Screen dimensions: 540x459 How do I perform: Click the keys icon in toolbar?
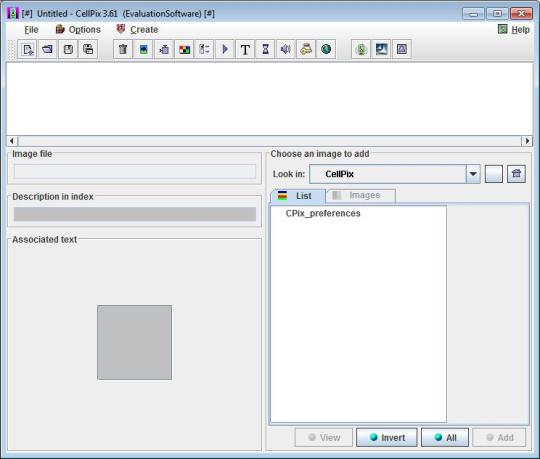coord(306,49)
